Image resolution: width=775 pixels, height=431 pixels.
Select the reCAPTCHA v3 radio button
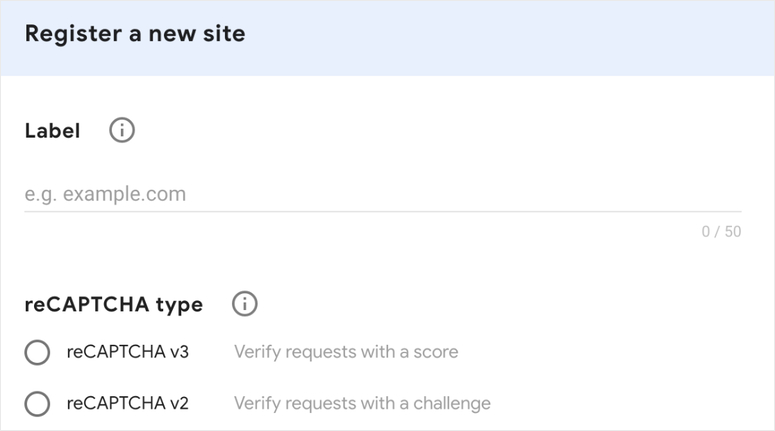point(37,352)
